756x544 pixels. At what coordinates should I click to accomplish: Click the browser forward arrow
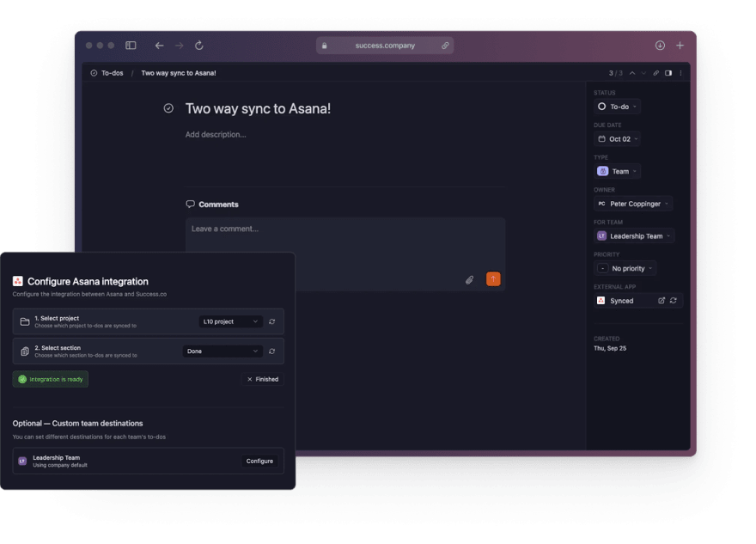180,46
